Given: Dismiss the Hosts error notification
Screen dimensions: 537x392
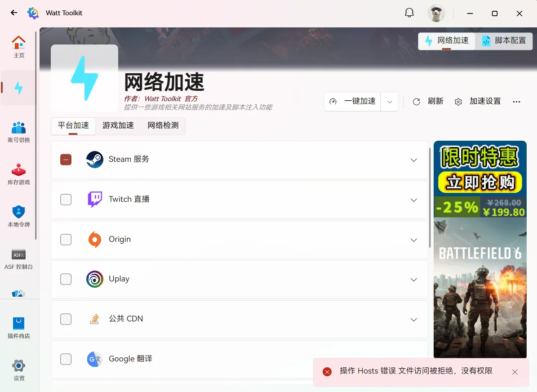Looking at the screenshot, I should tap(515, 372).
